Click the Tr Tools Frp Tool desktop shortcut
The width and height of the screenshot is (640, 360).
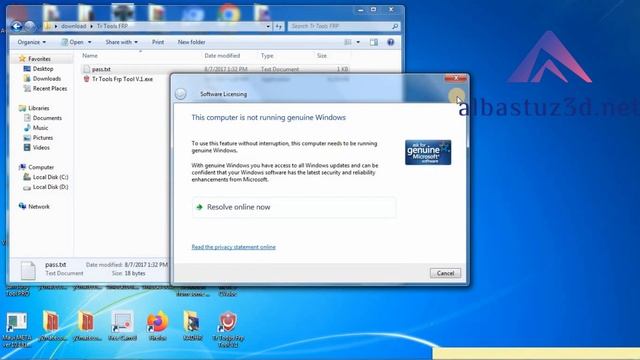[228, 329]
